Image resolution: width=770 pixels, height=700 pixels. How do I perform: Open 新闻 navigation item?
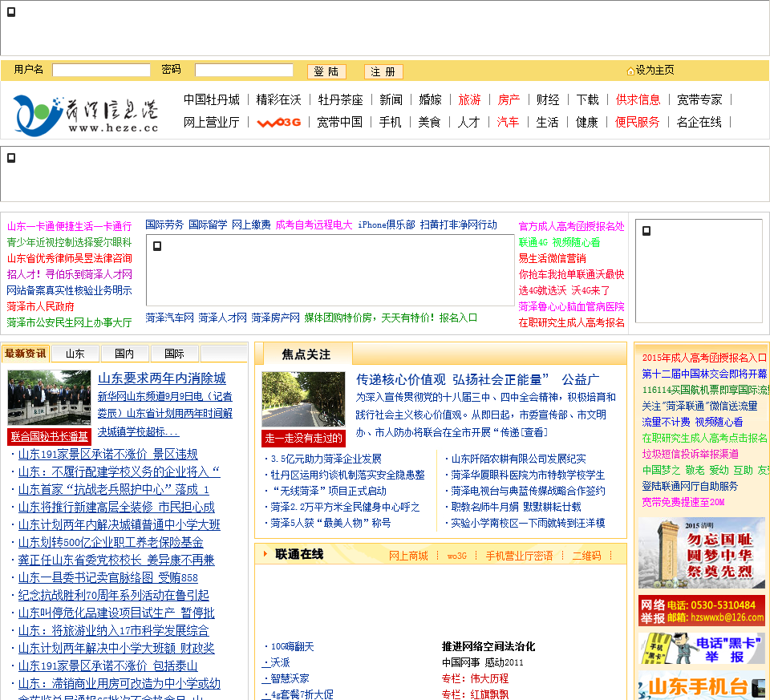[391, 99]
